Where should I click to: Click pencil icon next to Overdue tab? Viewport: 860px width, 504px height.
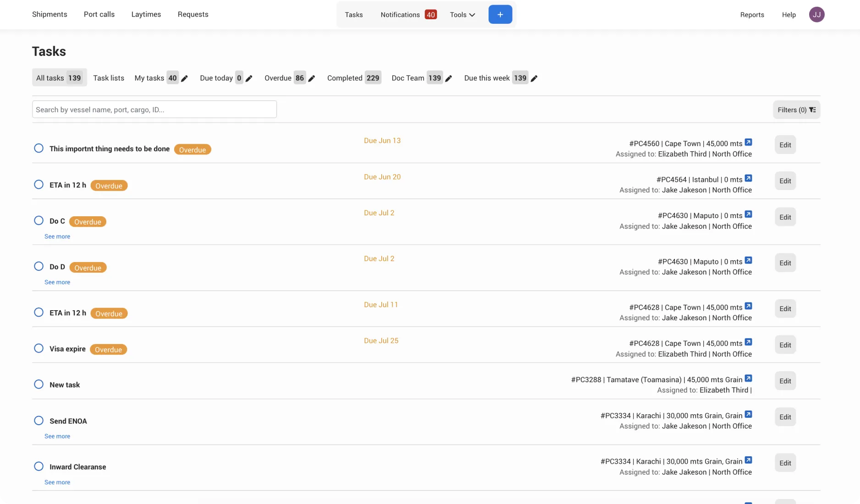pyautogui.click(x=312, y=78)
